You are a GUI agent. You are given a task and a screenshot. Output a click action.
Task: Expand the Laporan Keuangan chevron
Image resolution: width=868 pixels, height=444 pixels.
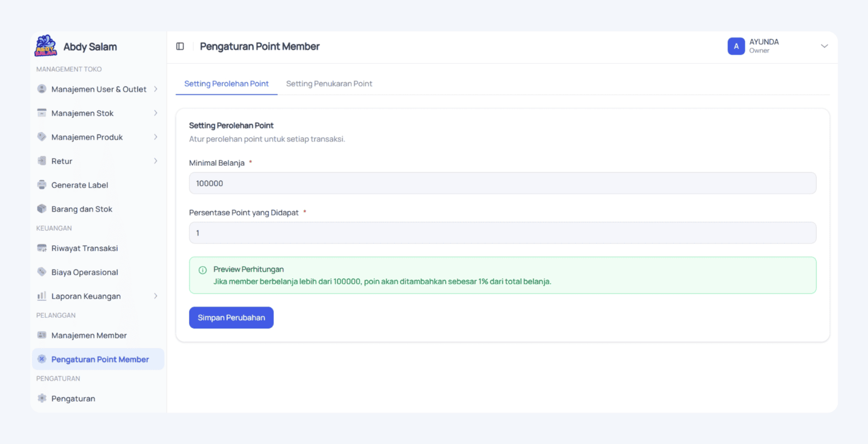coord(156,296)
